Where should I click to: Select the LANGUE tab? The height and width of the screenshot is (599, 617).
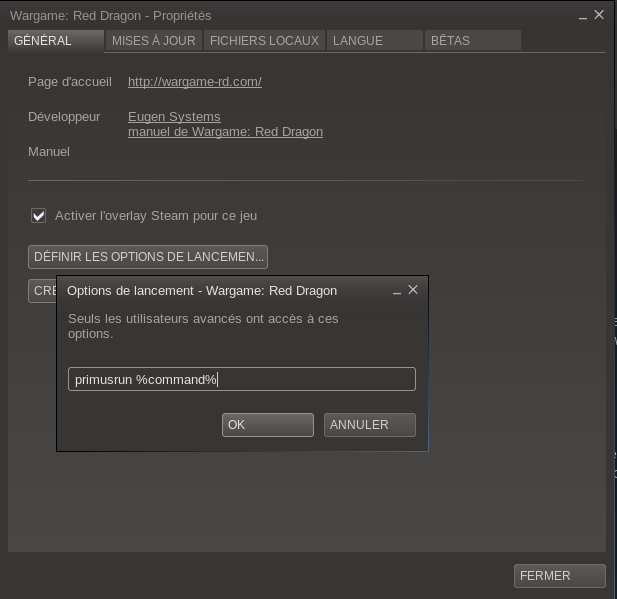tap(375, 41)
